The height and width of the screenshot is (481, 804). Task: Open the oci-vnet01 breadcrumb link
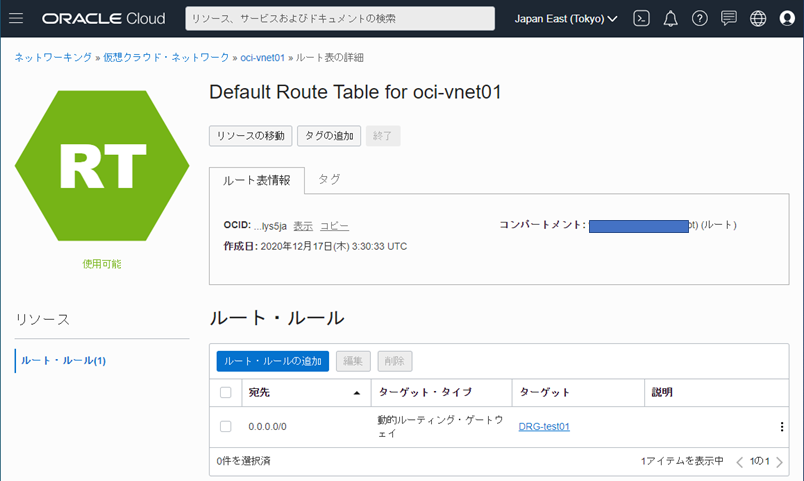click(x=262, y=57)
